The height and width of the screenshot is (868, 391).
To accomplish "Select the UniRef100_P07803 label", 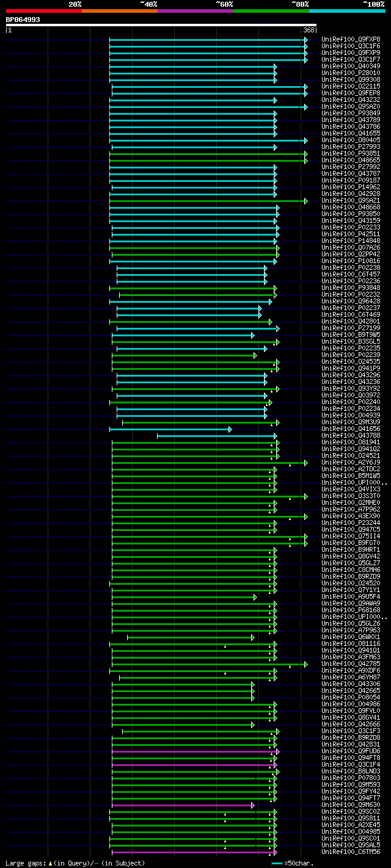I will tap(351, 778).
